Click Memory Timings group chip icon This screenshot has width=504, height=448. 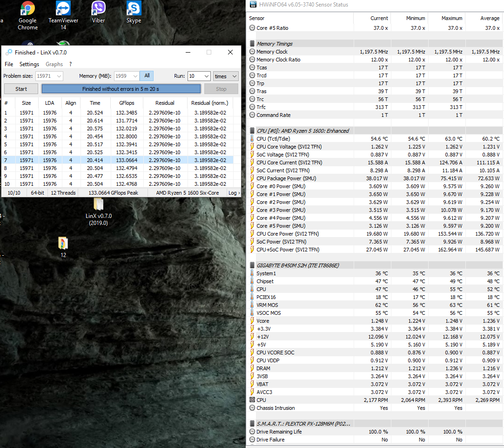click(252, 44)
